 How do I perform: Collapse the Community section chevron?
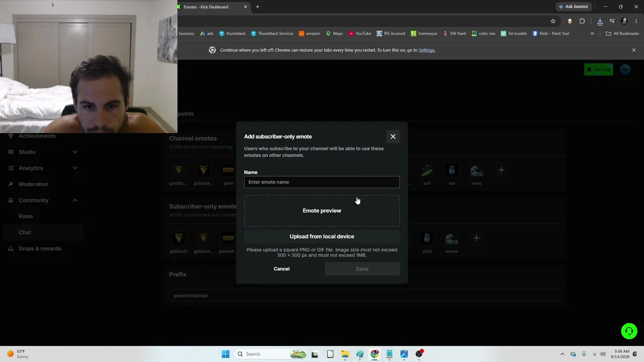point(75,200)
